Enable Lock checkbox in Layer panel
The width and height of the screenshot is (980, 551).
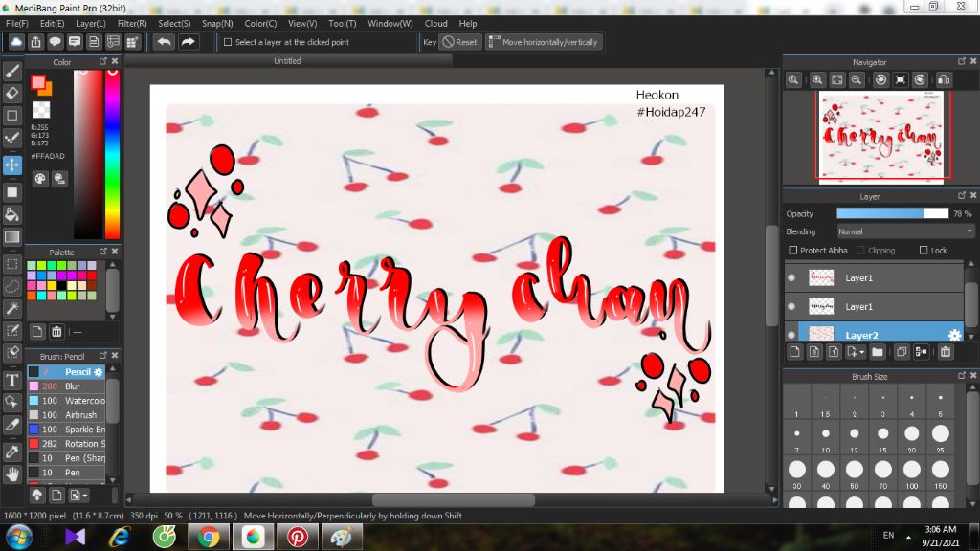(924, 250)
